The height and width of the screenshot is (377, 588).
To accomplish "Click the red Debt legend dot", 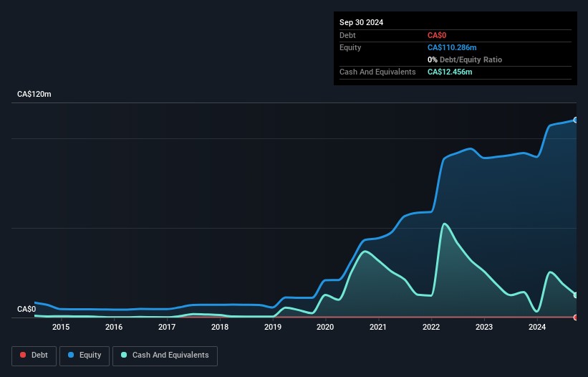I will click(23, 355).
